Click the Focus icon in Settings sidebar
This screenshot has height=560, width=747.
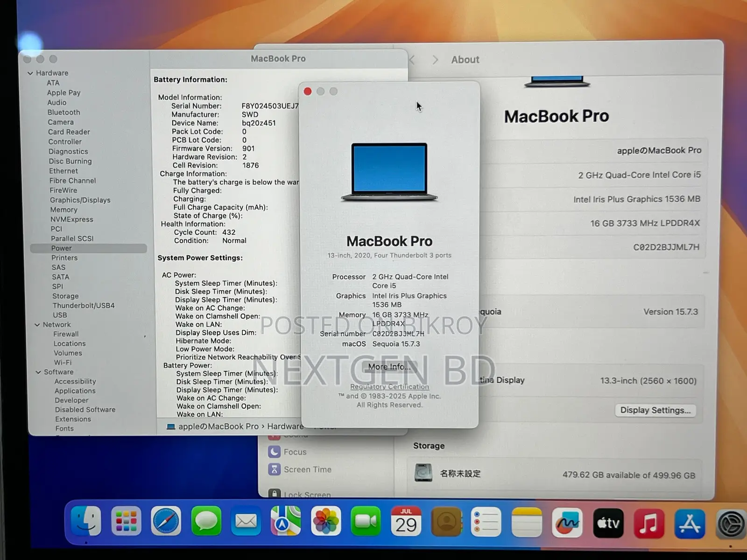point(274,452)
